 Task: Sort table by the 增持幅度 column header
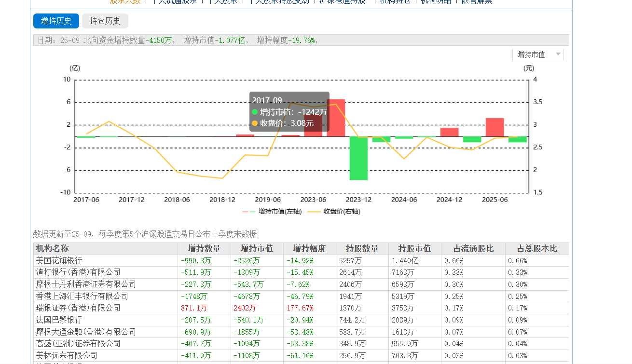309,249
